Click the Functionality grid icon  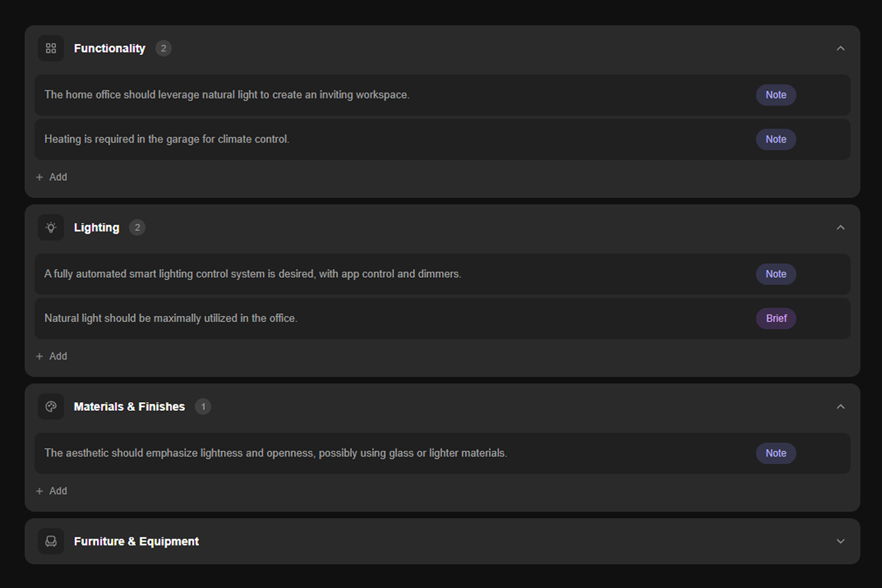[51, 49]
